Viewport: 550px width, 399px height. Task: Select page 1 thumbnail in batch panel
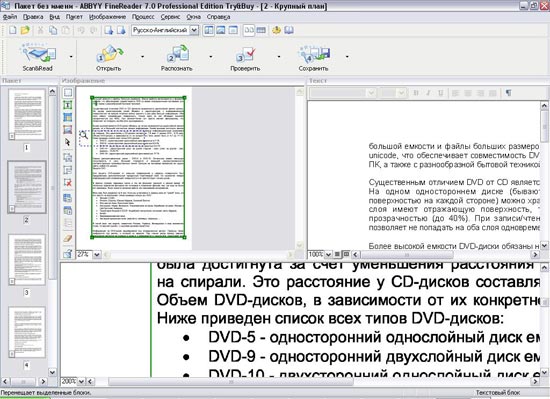27,114
